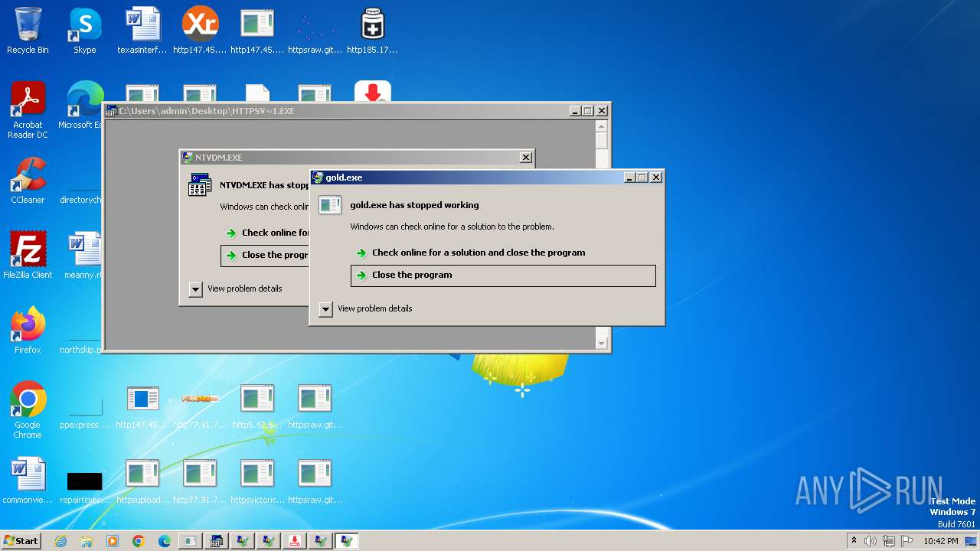This screenshot has height=551, width=980.
Task: Click the taskbar clock showing 10:42 PM
Action: point(941,541)
